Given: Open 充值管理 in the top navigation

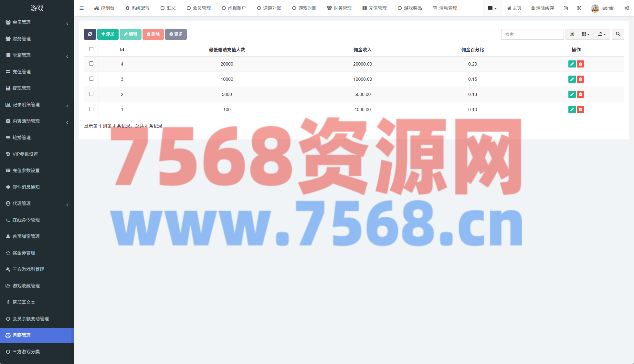Looking at the screenshot, I should [x=375, y=8].
